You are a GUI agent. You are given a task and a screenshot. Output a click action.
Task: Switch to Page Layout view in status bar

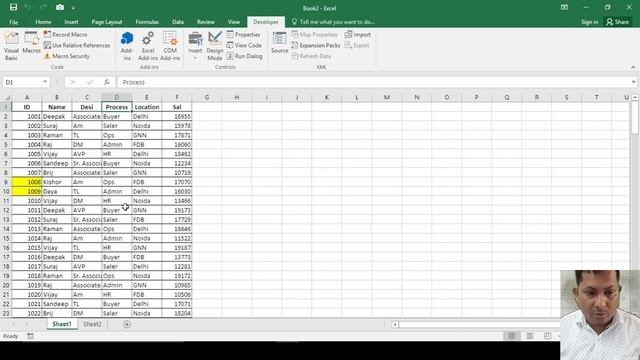[529, 336]
